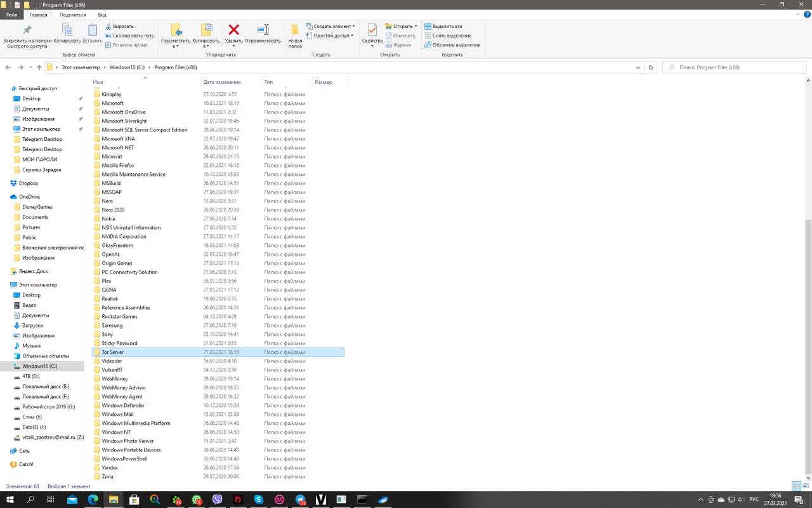Select Загрузки in the navigation pane
This screenshot has height=508, width=812.
[32, 326]
